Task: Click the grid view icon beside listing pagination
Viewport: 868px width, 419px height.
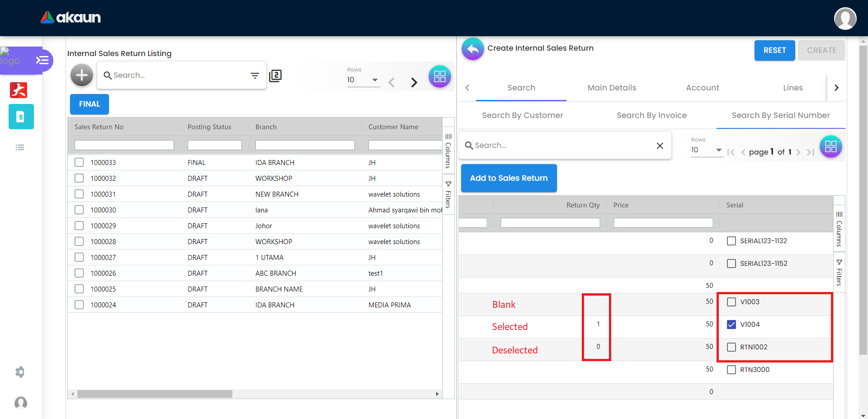Action: pyautogui.click(x=439, y=76)
